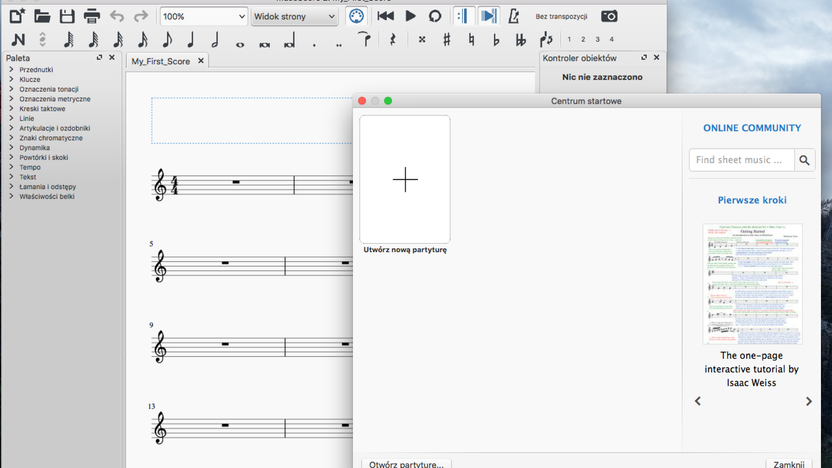This screenshot has width=832, height=468.
Task: Switch to the My_First_Score tab
Action: coord(161,62)
